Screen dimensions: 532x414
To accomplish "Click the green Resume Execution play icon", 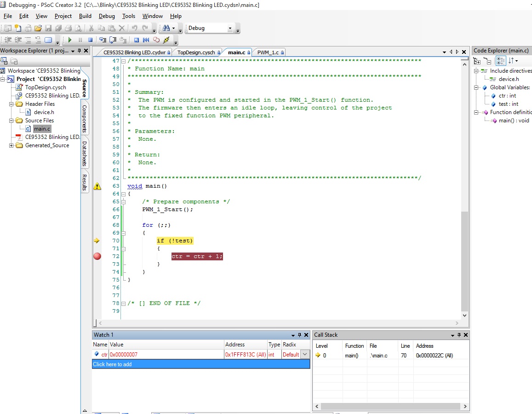I will (x=70, y=40).
